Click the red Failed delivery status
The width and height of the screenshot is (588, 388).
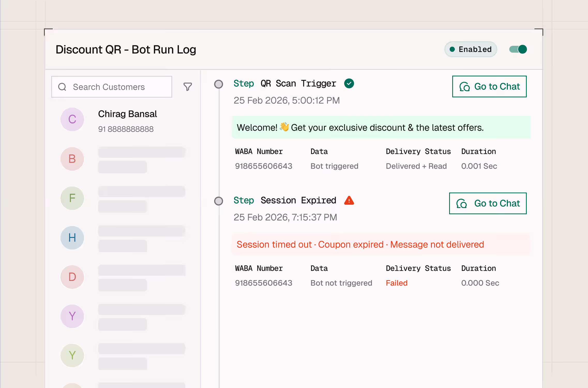tap(396, 283)
